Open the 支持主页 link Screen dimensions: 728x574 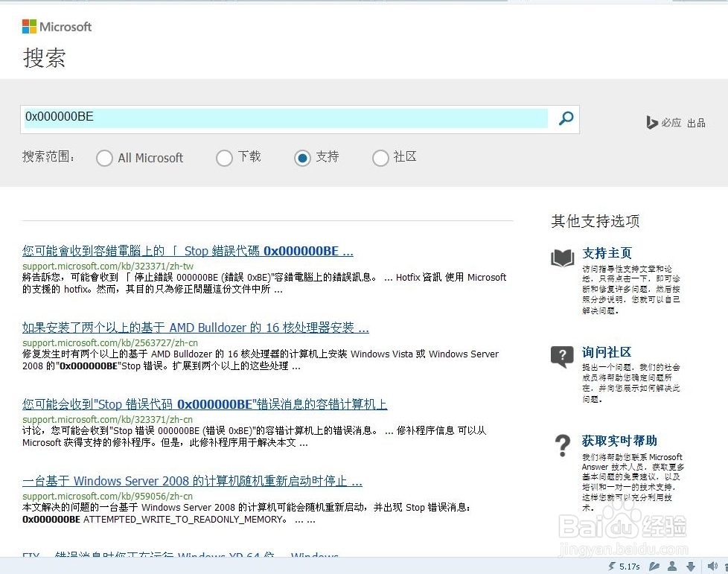pyautogui.click(x=607, y=253)
